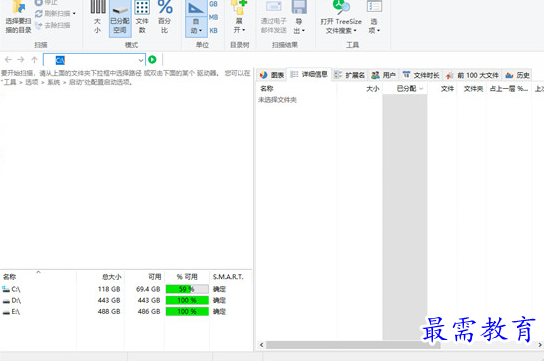Switch to the Top 100 Files tab

point(473,75)
